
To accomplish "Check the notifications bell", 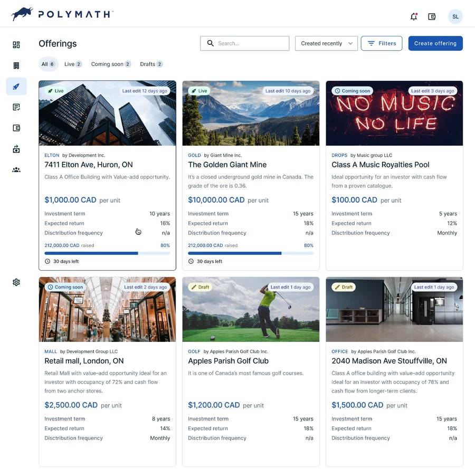I will pyautogui.click(x=414, y=17).
